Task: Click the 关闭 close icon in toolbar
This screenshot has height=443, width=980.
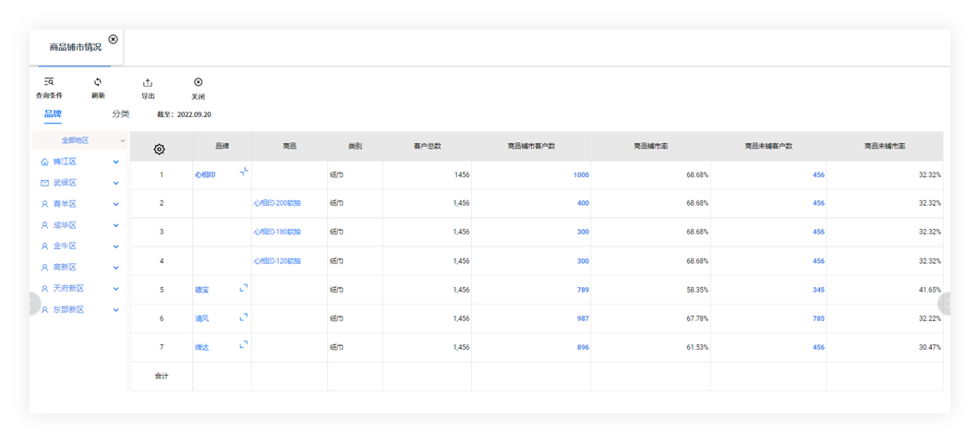Action: coord(198,82)
